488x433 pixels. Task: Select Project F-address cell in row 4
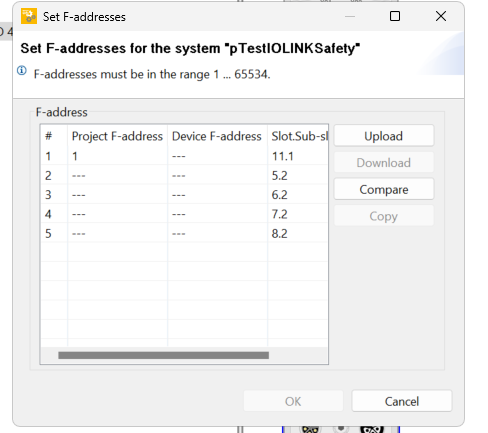(x=117, y=214)
